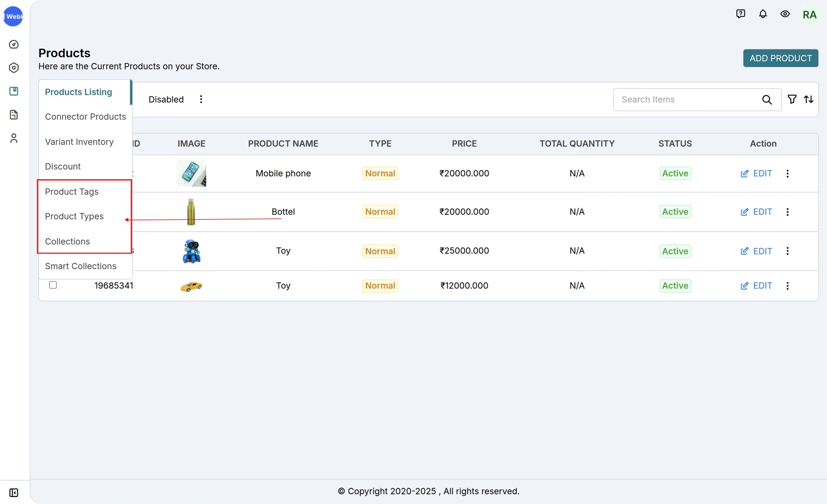Open the orders document icon in sidebar

(14, 114)
